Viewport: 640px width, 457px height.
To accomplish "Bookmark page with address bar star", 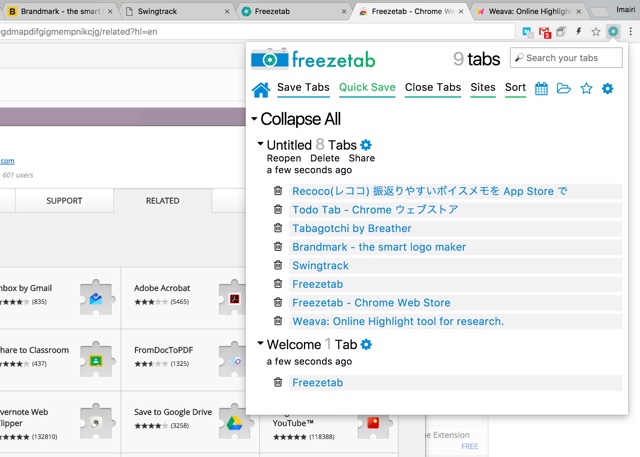I will [596, 31].
